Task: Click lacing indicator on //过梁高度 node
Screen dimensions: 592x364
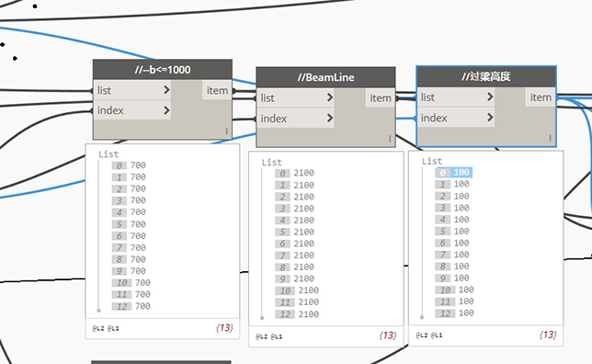Action: [x=550, y=138]
